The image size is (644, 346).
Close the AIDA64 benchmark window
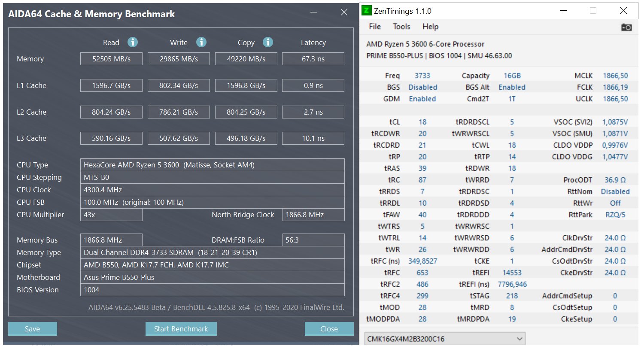(344, 12)
